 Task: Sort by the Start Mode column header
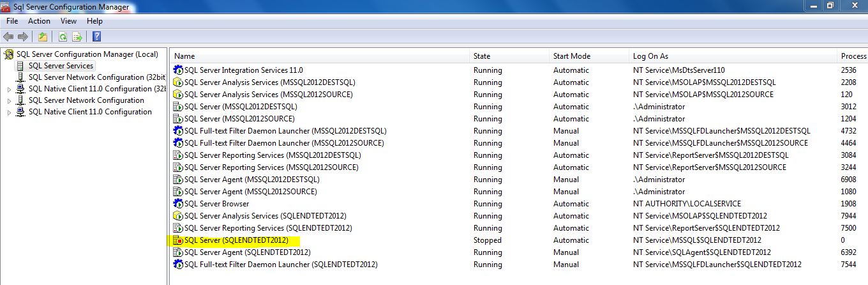pos(589,56)
